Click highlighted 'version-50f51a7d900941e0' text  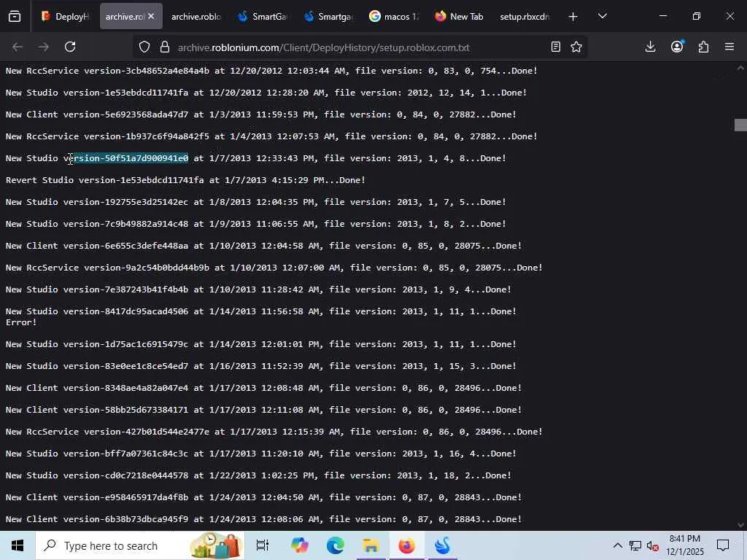pyautogui.click(x=125, y=158)
